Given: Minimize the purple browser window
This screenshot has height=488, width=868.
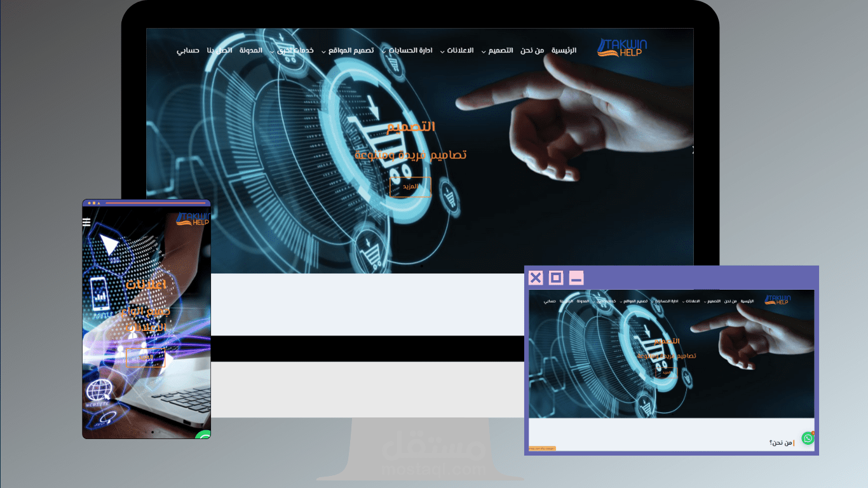Looking at the screenshot, I should 576,278.
